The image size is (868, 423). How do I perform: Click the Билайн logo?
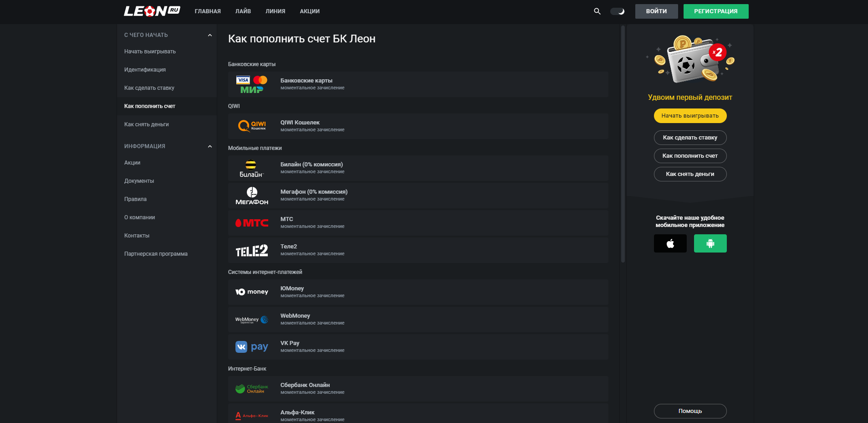coord(251,169)
